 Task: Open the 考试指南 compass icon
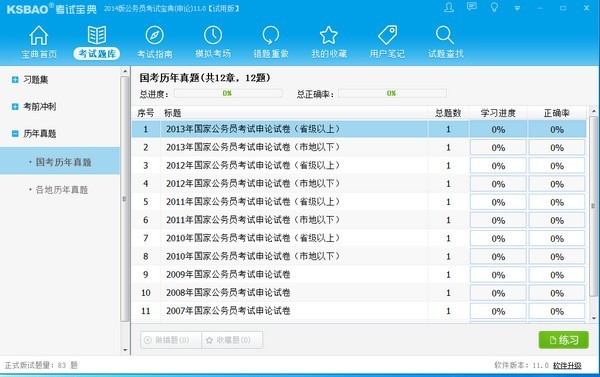click(x=155, y=36)
